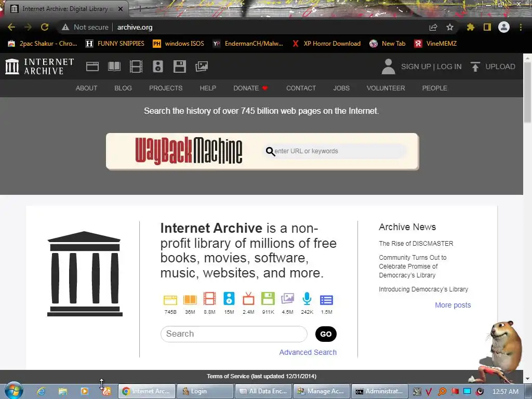Open the PEOPLE menu item
The image size is (532, 399).
coord(434,88)
